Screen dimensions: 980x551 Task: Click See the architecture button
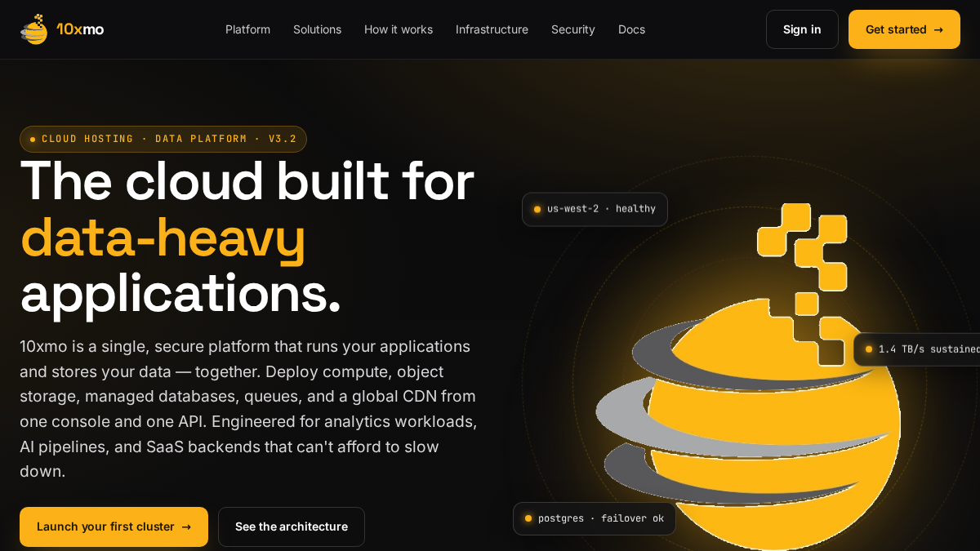tap(292, 527)
